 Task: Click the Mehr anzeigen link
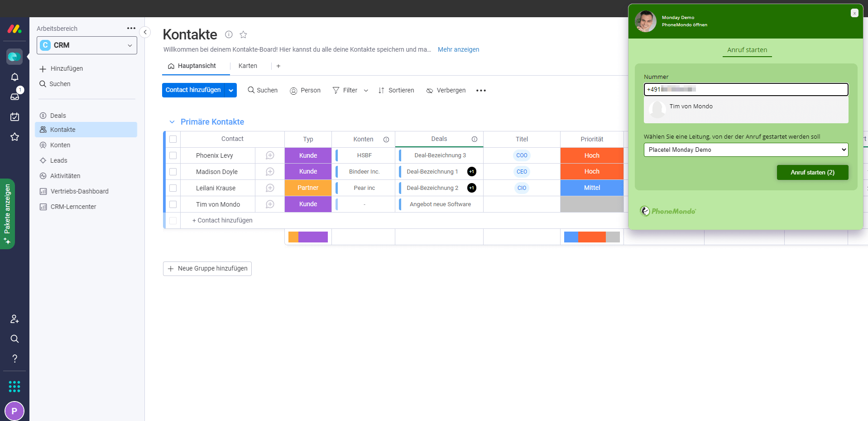(458, 49)
